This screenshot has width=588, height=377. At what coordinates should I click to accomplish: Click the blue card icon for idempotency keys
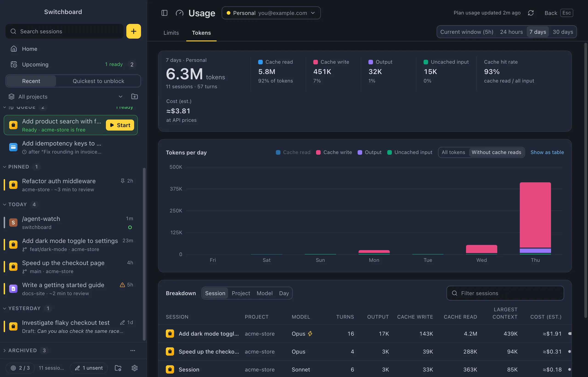coord(13,147)
